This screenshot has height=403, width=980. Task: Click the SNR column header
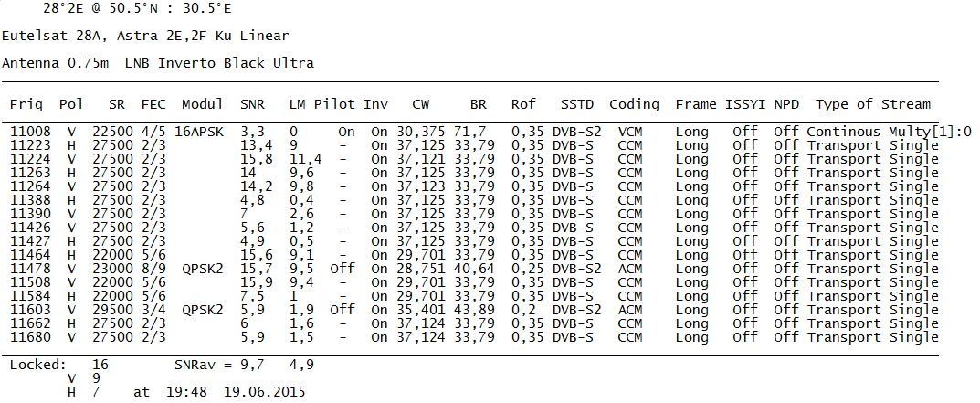click(x=252, y=104)
